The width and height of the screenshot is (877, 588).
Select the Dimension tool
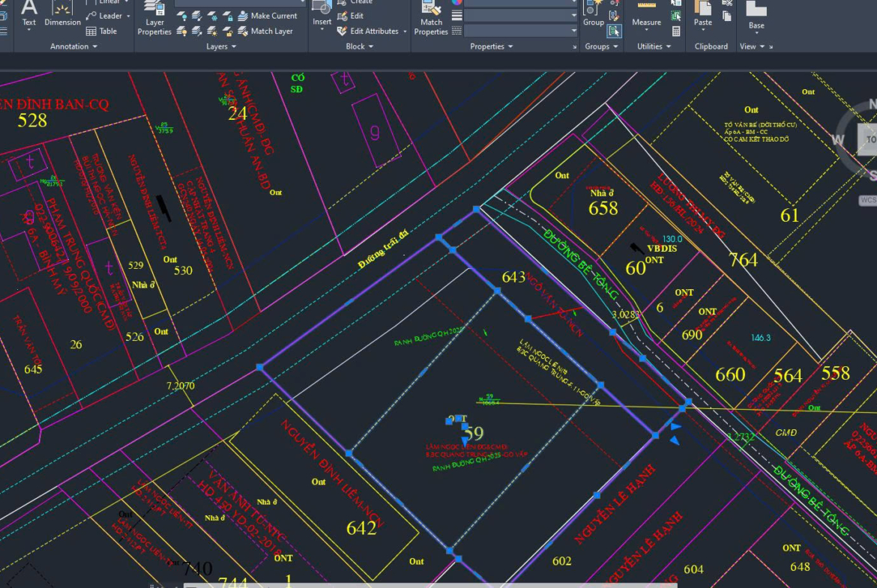(x=62, y=14)
